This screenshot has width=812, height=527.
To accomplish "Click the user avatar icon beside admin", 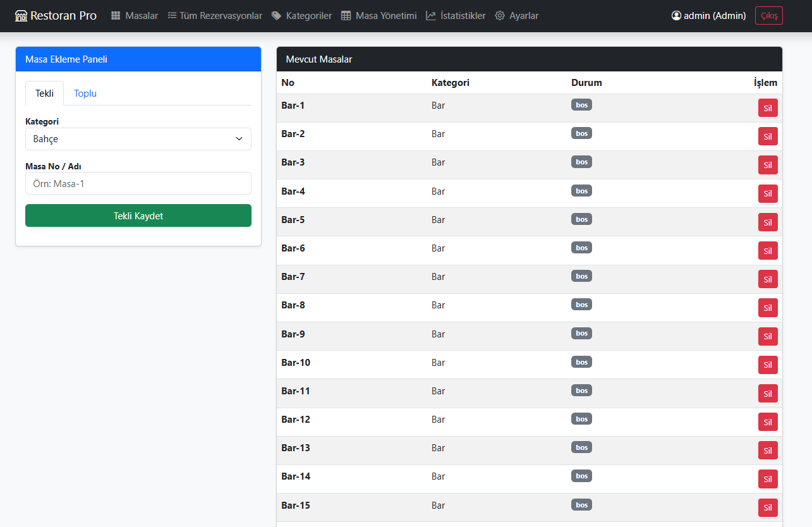I will (x=676, y=16).
